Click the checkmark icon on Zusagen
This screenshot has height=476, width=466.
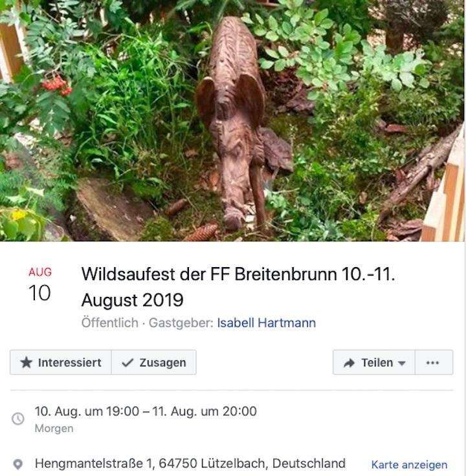[128, 362]
